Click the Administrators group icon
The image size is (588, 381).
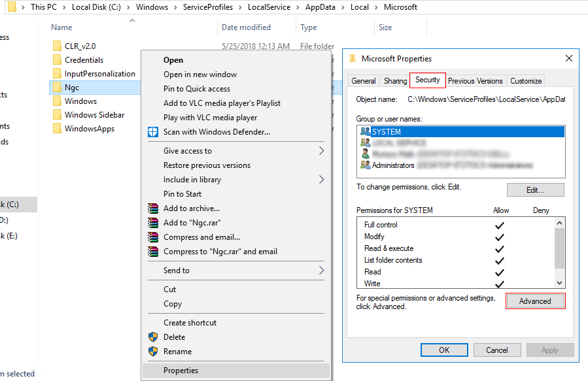tap(365, 165)
